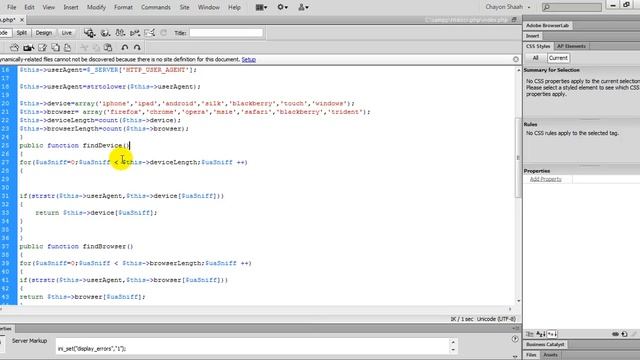Image resolution: width=640 pixels, height=360 pixels.
Task: Toggle Live view
Action: tap(67, 33)
